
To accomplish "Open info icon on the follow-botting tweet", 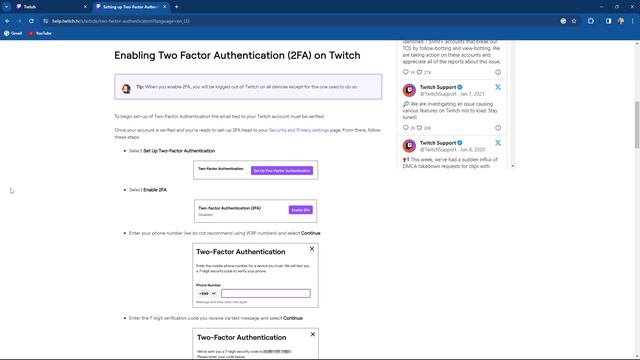I will [x=498, y=72].
